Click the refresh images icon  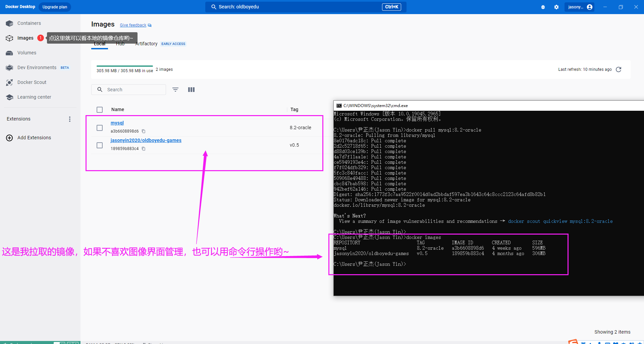tap(619, 69)
